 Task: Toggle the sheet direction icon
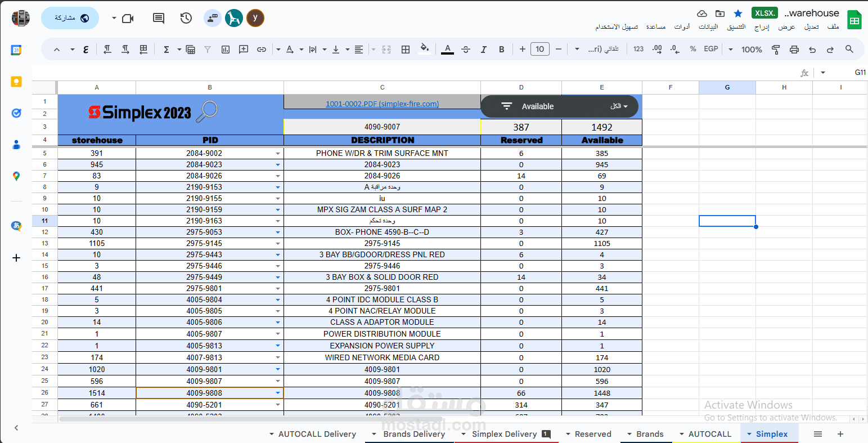pos(143,50)
